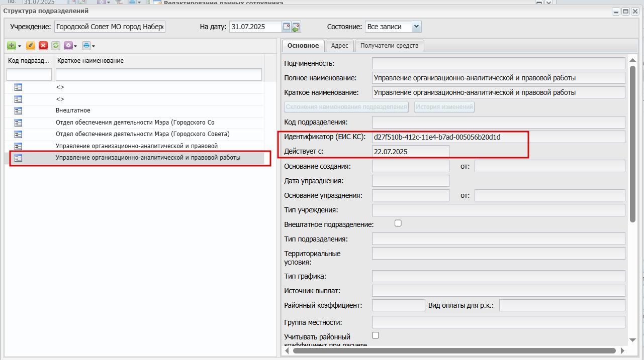This screenshot has width=644, height=360.
Task: Click the Дата упразднения field
Action: (x=411, y=181)
